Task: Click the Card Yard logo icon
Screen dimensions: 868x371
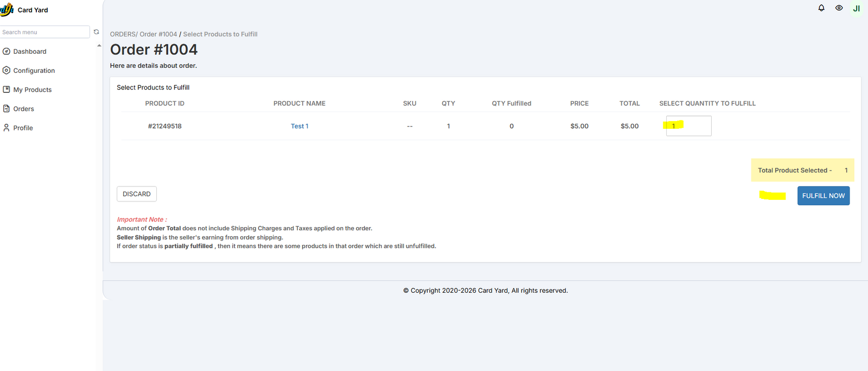Action: tap(7, 10)
